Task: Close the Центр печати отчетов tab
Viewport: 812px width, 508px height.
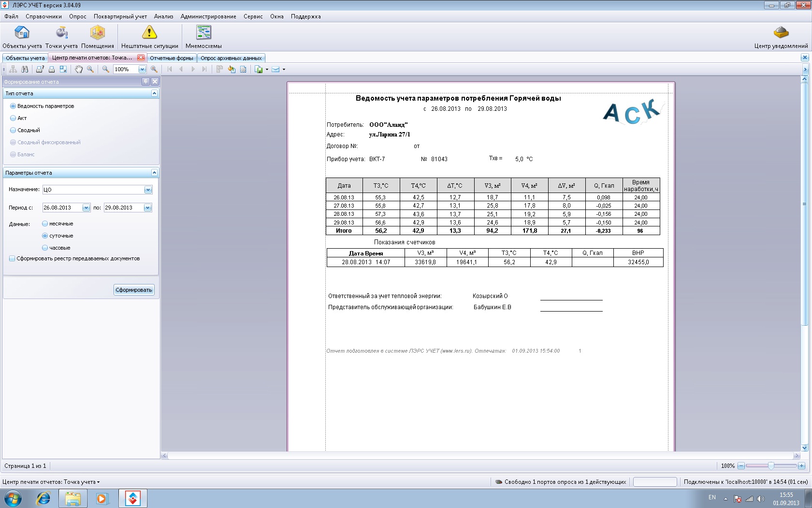Action: click(x=141, y=58)
